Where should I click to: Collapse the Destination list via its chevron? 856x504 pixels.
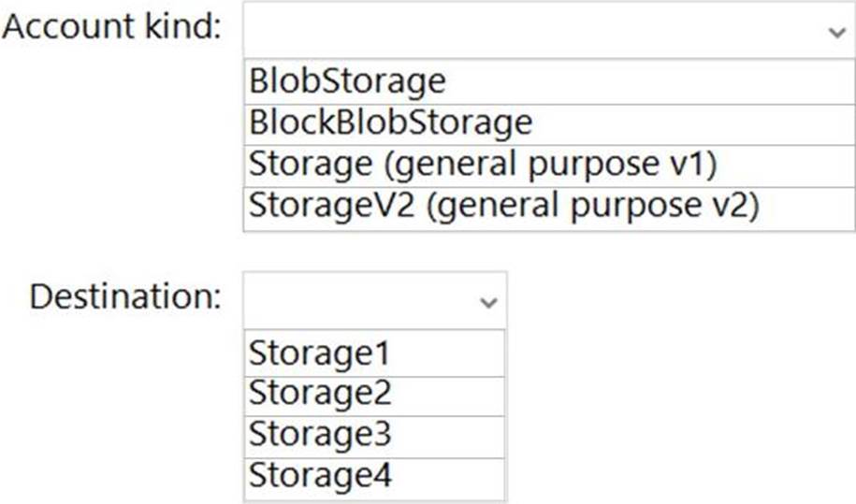486,302
